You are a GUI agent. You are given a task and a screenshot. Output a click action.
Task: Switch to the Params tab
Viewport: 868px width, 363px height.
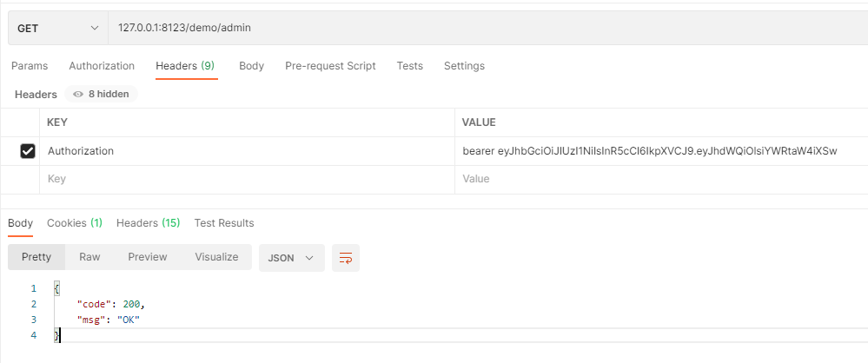[30, 66]
